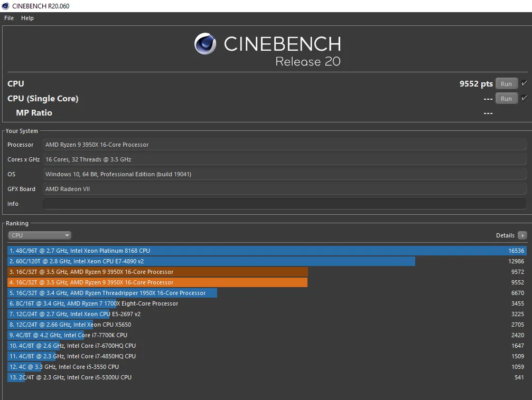The height and width of the screenshot is (400, 532).
Task: Click into the Info input field
Action: click(x=285, y=204)
